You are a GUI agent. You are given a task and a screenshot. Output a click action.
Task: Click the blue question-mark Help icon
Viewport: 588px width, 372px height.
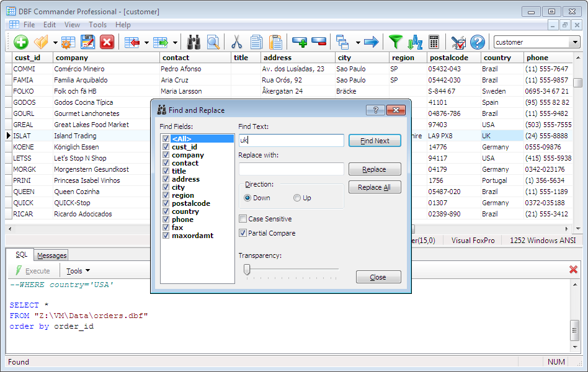[x=478, y=42]
